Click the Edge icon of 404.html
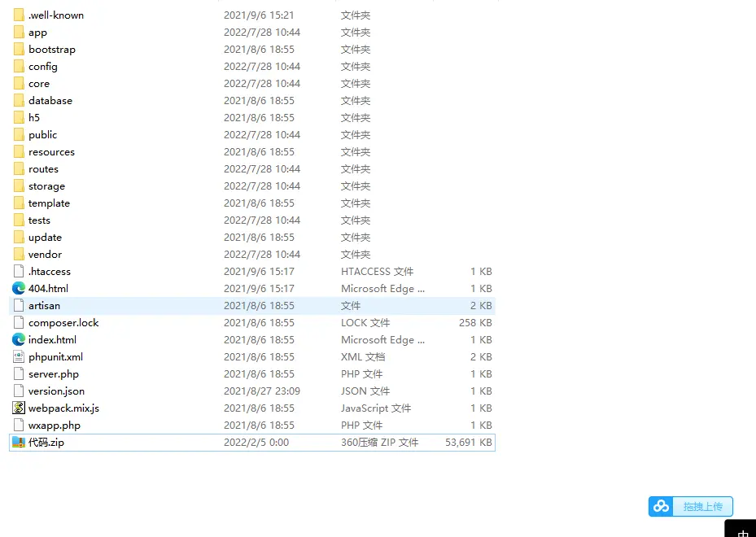The width and height of the screenshot is (756, 537). point(19,288)
